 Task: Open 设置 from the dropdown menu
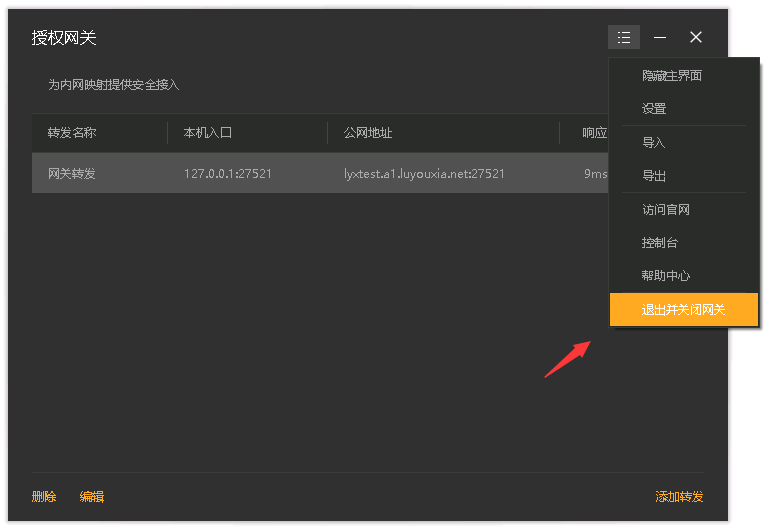[684, 109]
